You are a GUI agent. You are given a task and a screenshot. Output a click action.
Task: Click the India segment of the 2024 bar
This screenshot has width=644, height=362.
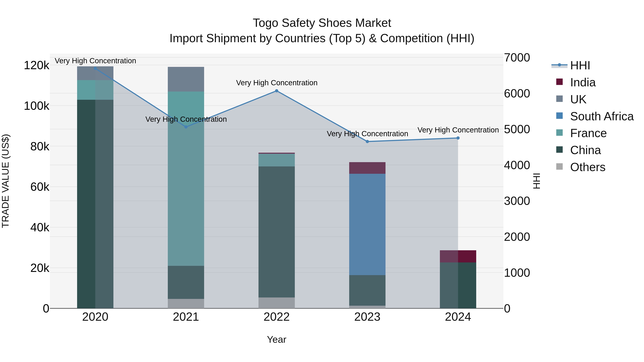(x=458, y=256)
